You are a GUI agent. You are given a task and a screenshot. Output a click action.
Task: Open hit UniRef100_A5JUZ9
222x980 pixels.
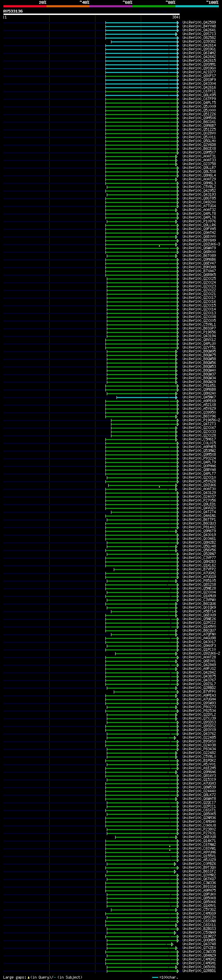tap(199, 859)
